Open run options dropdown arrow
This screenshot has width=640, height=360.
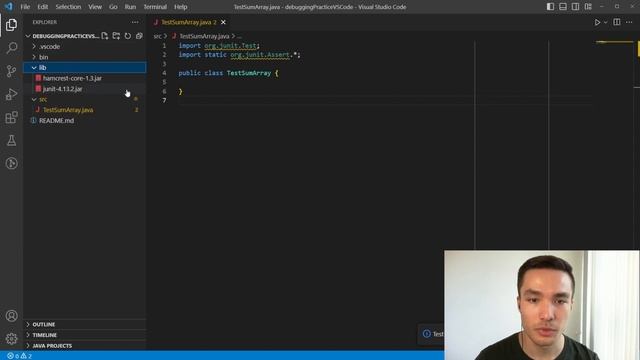(606, 22)
